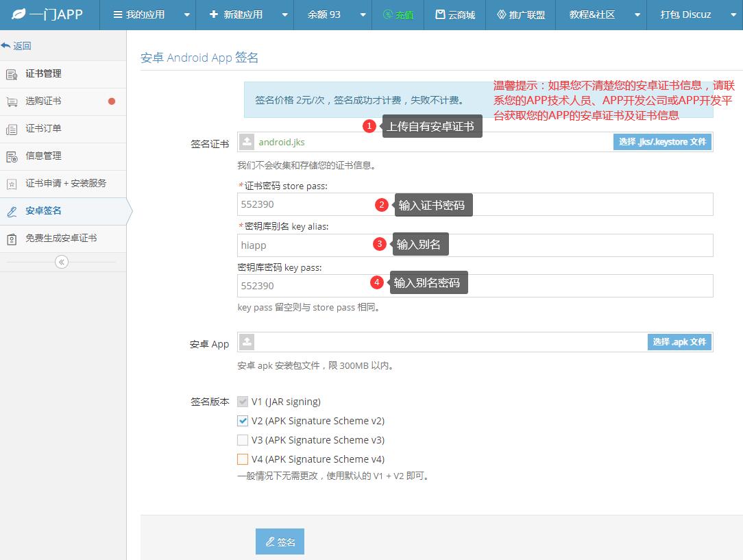
Task: Click the 签名价格 2元/次 notice text
Action: 359,100
